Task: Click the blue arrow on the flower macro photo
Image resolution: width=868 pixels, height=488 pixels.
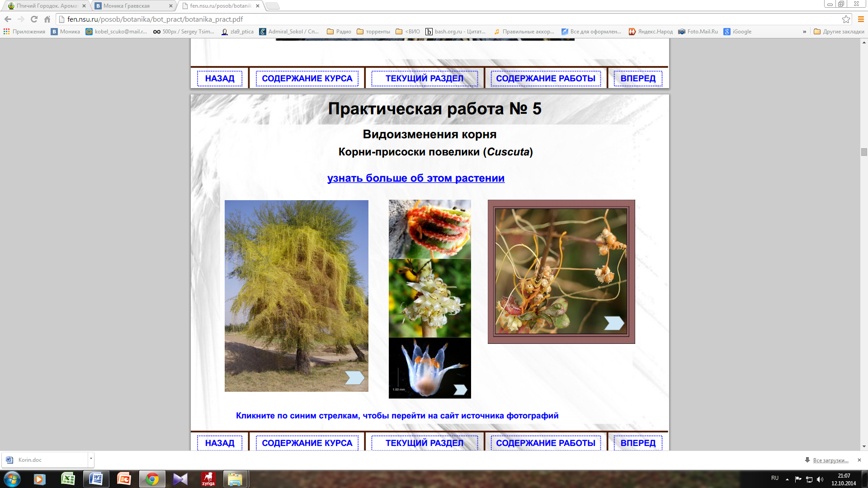Action: [x=460, y=389]
